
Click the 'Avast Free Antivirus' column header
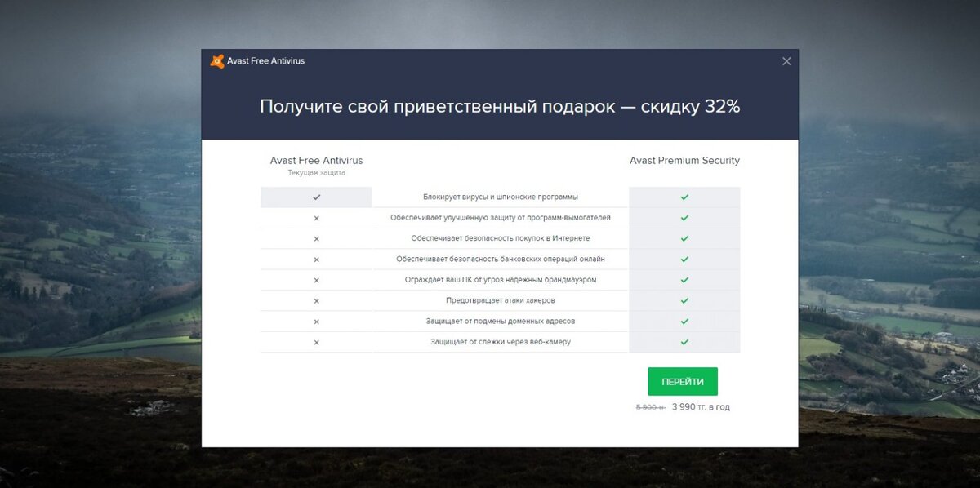[x=316, y=161]
